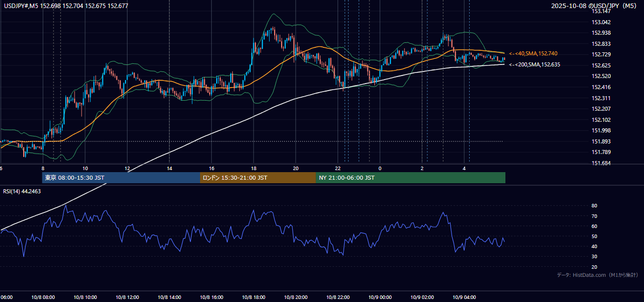Select price axis value 152.207

(x=601, y=109)
